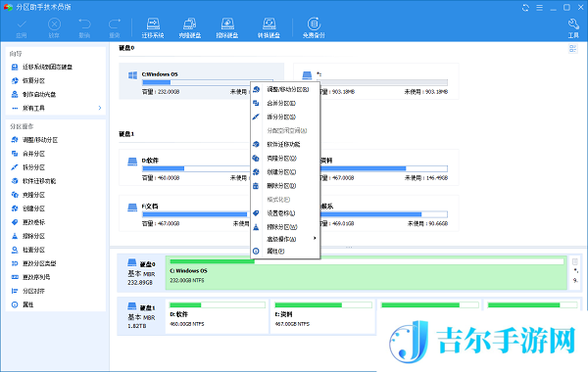Select E: 资料 block in disk map
Image resolution: width=588 pixels, height=372 pixels.
[x=322, y=316]
